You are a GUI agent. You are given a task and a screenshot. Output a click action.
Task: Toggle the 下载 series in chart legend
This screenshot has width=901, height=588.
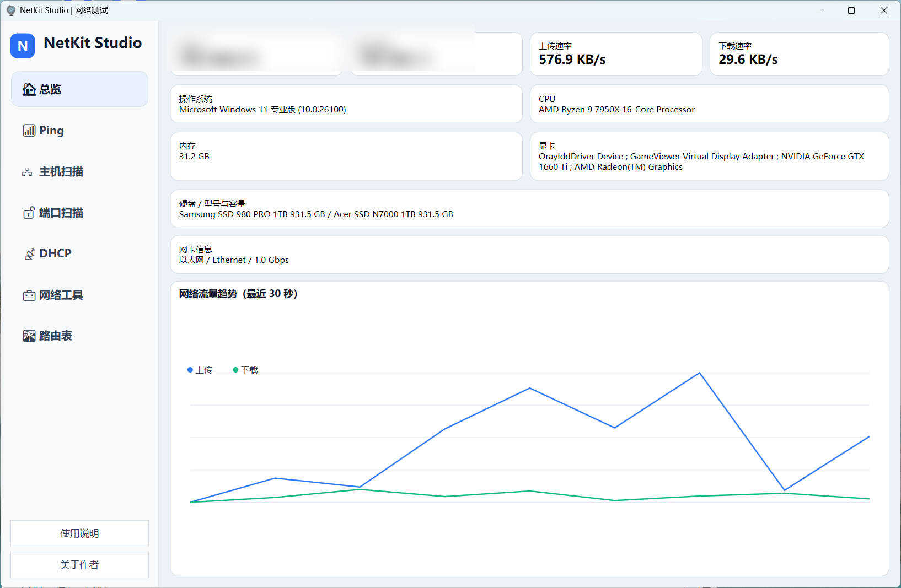point(246,370)
